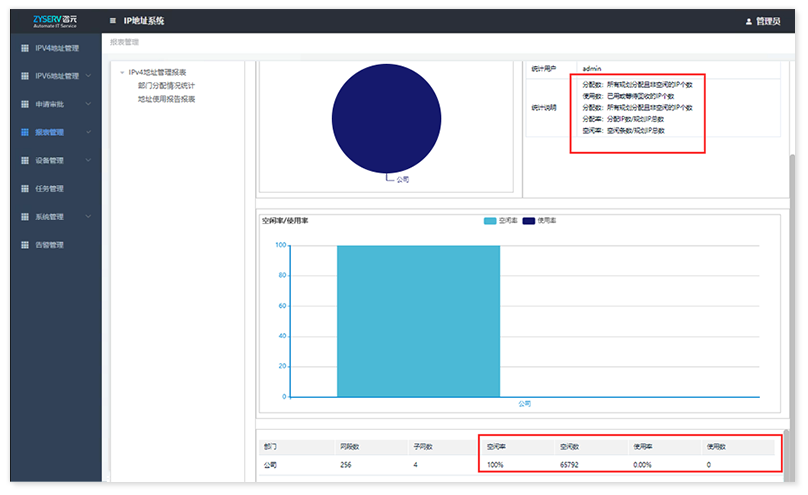Expand the IPV6地址管理 submenu chevron

click(x=88, y=75)
